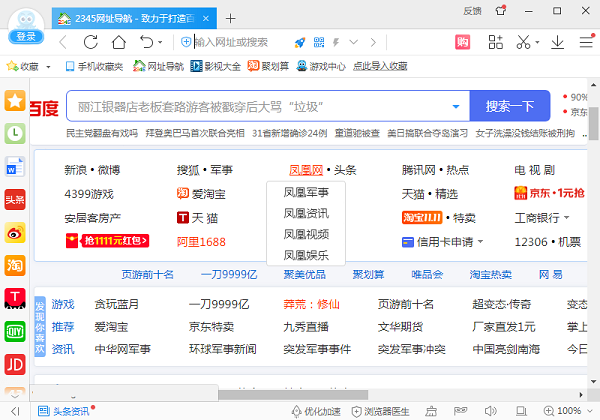This screenshot has height=420, width=600.
Task: Toggle sound speaker icon in status bar
Action: pyautogui.click(x=490, y=411)
